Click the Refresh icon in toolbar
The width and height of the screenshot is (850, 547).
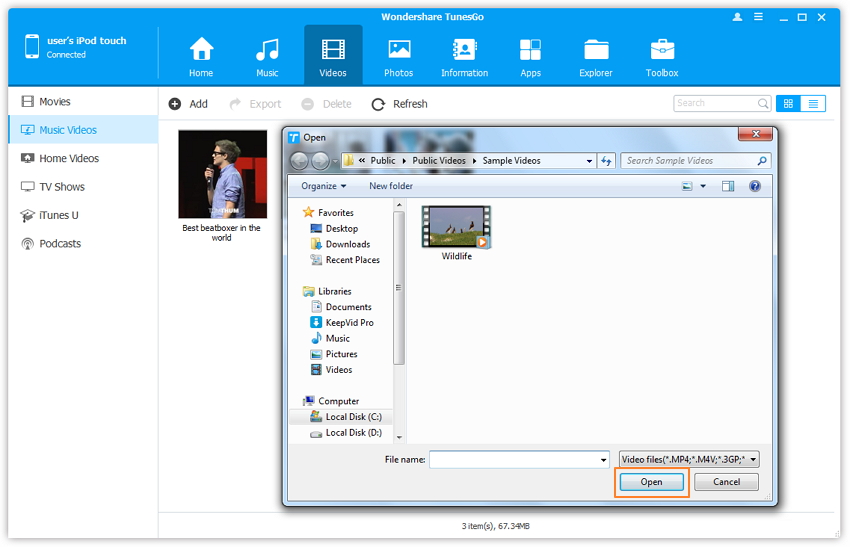(x=378, y=104)
